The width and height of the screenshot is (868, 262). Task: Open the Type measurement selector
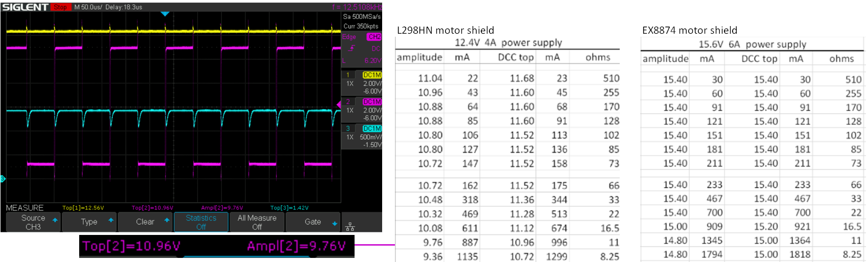click(x=89, y=222)
